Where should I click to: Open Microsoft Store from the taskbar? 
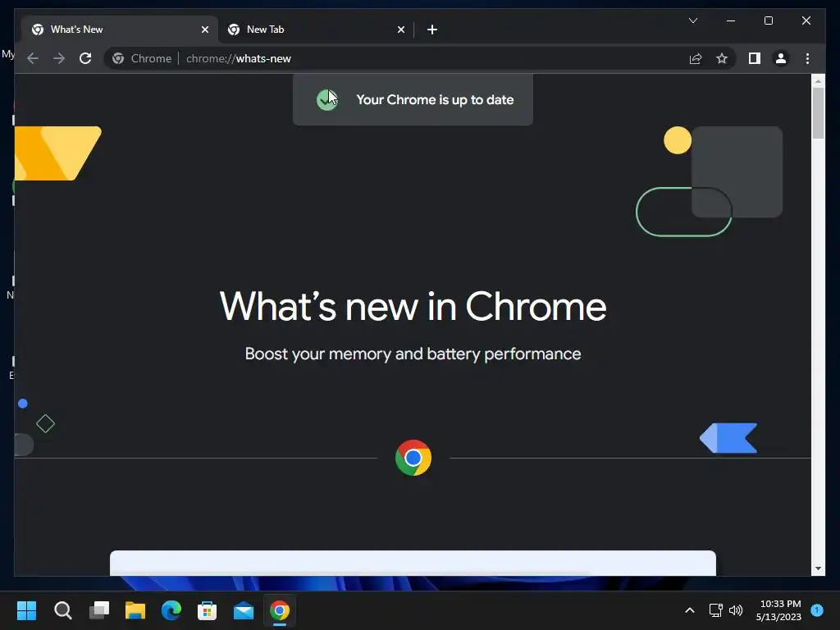[x=208, y=610]
